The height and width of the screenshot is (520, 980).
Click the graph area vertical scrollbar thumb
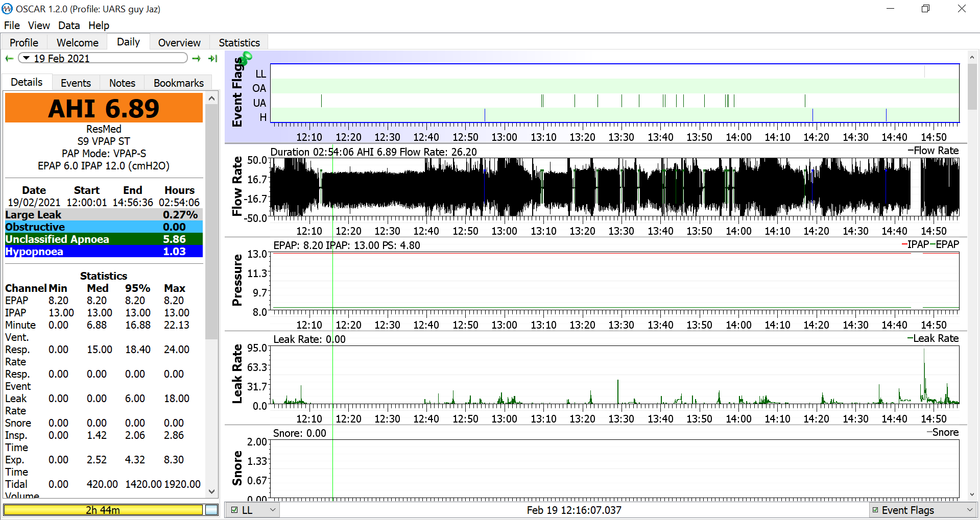click(x=972, y=87)
